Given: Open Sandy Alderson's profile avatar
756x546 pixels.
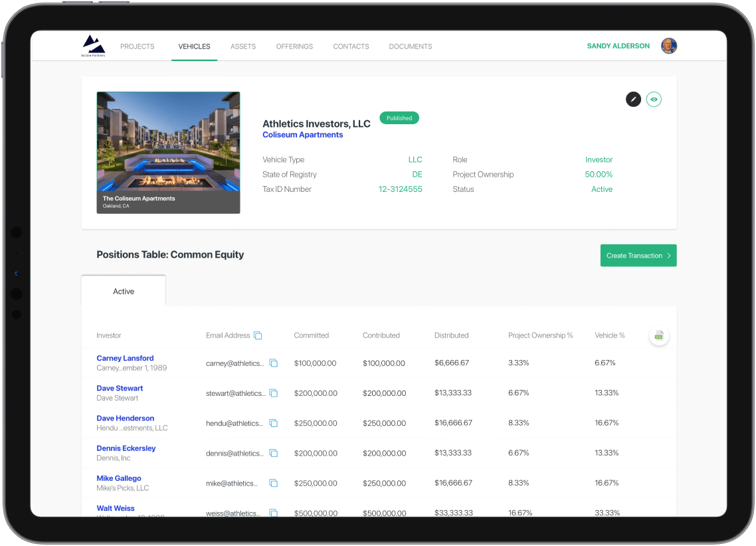Looking at the screenshot, I should 668,46.
